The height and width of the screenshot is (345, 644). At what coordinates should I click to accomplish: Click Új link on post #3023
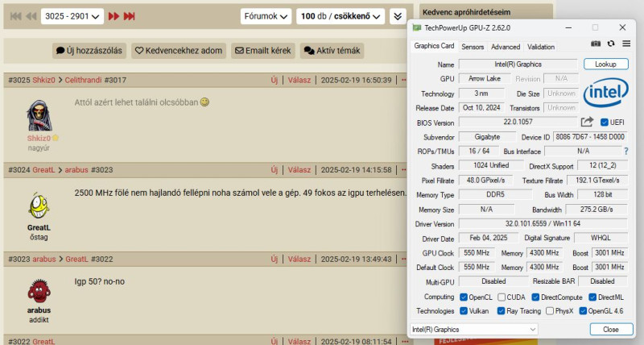pyautogui.click(x=275, y=259)
